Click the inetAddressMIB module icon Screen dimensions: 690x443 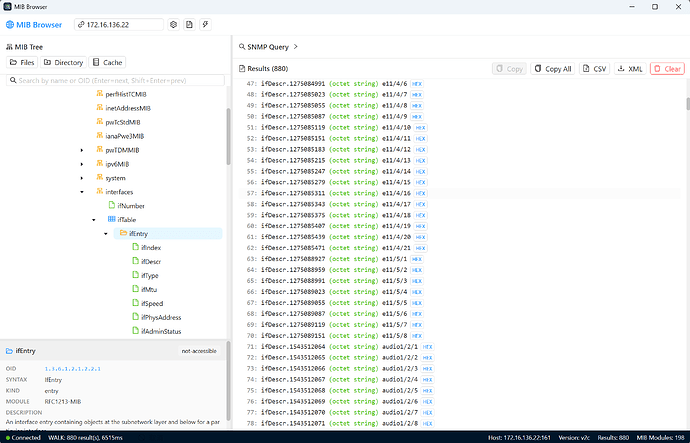tap(99, 108)
